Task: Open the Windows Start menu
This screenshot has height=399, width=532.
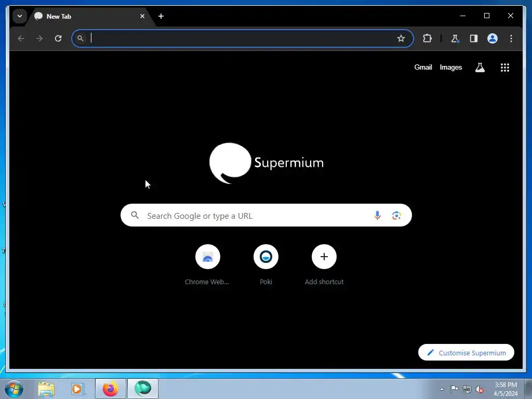Action: [x=14, y=389]
